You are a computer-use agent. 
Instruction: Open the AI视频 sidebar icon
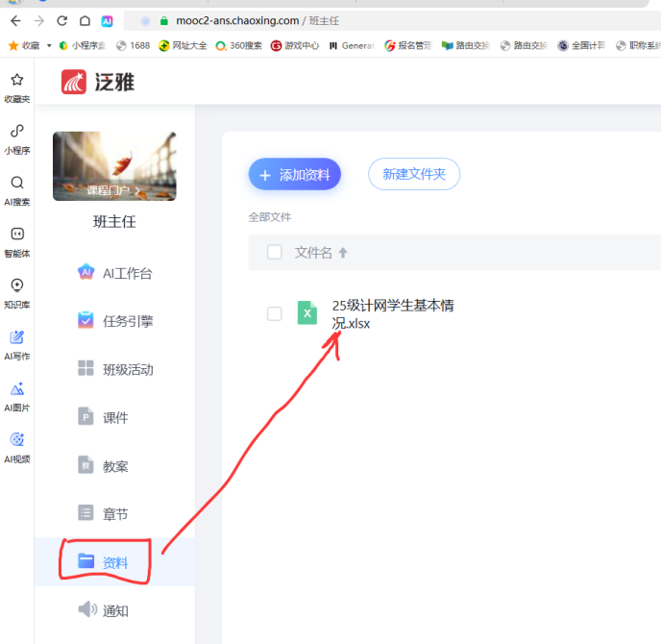coord(16,440)
